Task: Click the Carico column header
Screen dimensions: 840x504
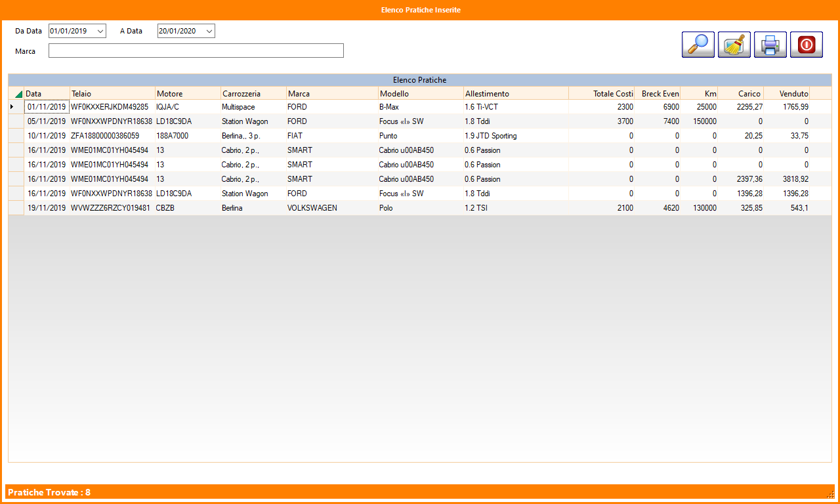Action: coord(741,93)
